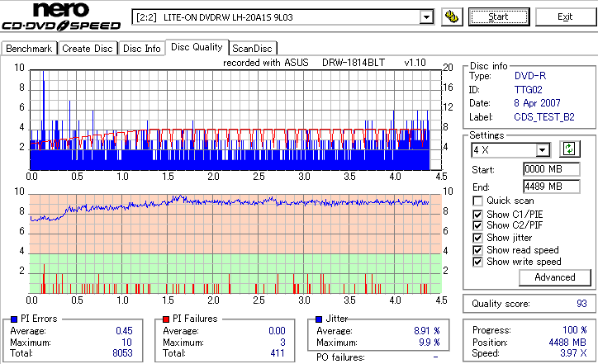Toggle Show C2/PIF checkbox
The image size is (598, 364).
click(477, 225)
